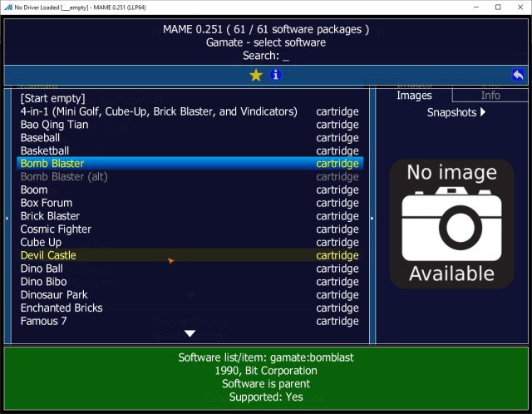Minimize the MAME window
Viewport: 532px width, 414px height.
(476, 7)
